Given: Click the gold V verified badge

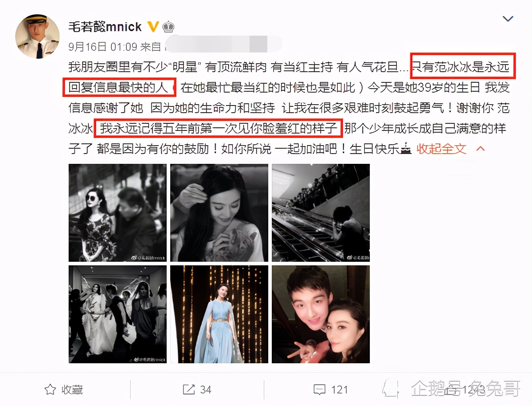Looking at the screenshot, I should [153, 26].
